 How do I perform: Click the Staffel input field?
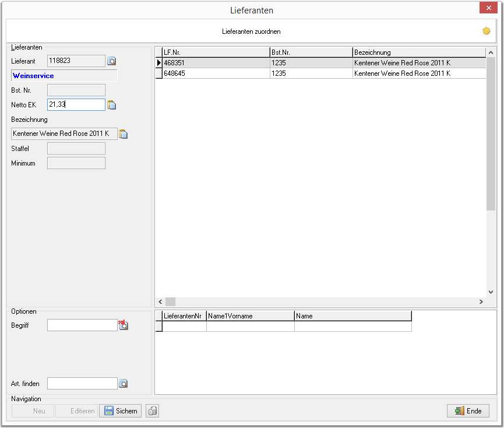tap(76, 148)
